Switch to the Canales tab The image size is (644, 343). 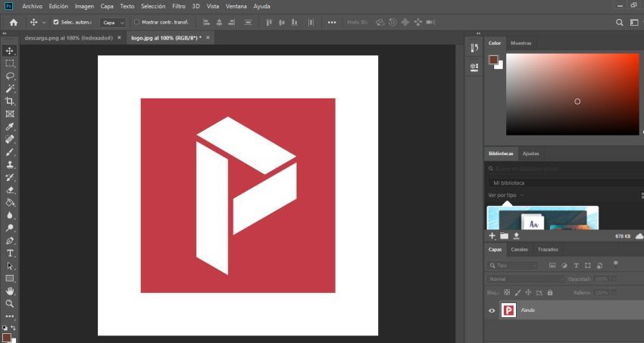point(519,249)
